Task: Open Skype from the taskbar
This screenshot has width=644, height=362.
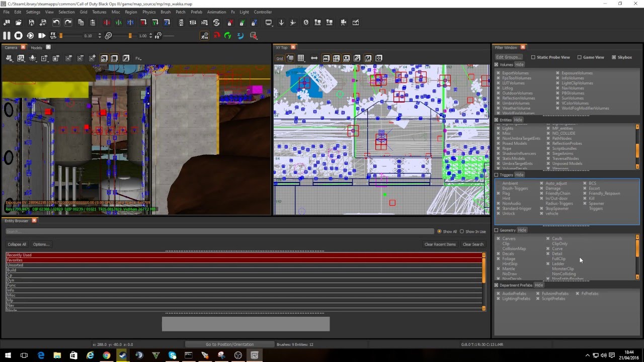Action: (x=173, y=355)
